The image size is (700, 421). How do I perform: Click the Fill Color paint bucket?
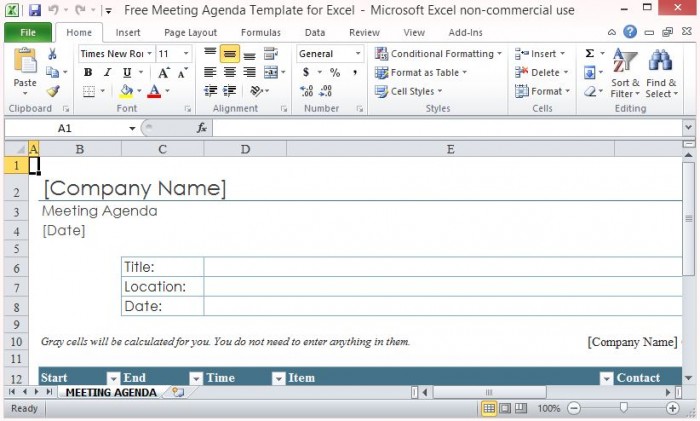pyautogui.click(x=126, y=91)
